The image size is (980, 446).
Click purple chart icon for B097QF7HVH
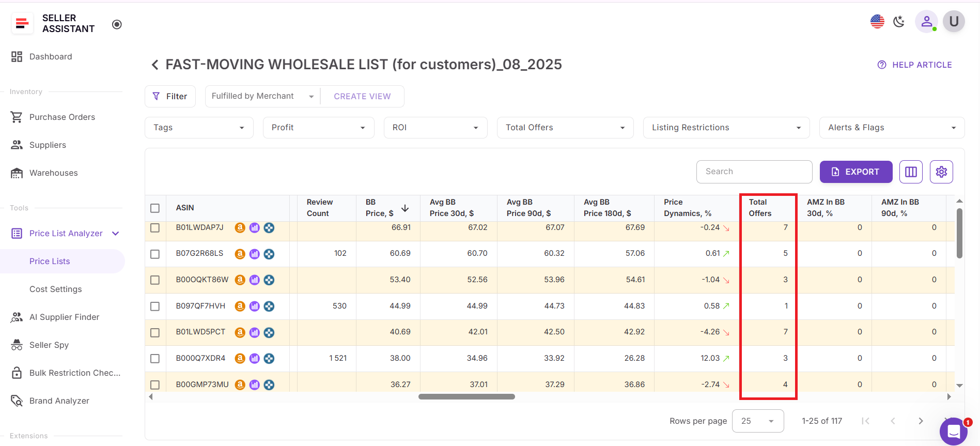(x=254, y=306)
